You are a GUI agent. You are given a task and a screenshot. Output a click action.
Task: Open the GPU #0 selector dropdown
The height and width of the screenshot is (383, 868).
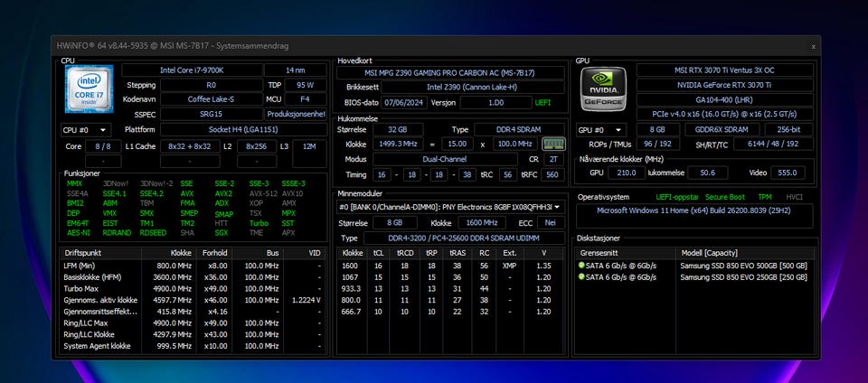(x=600, y=130)
